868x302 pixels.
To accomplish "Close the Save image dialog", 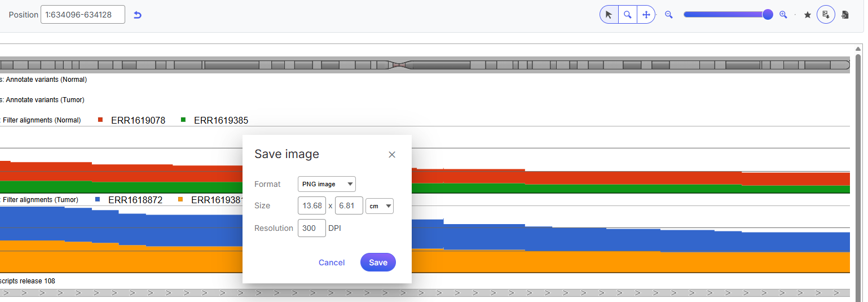I will pyautogui.click(x=392, y=155).
